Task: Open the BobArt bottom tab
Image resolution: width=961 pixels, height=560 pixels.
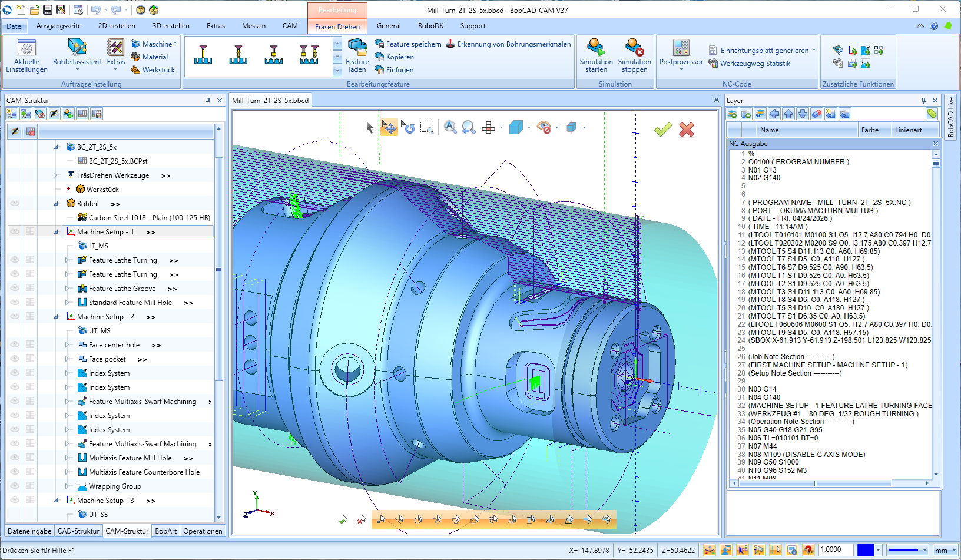Action: click(165, 531)
